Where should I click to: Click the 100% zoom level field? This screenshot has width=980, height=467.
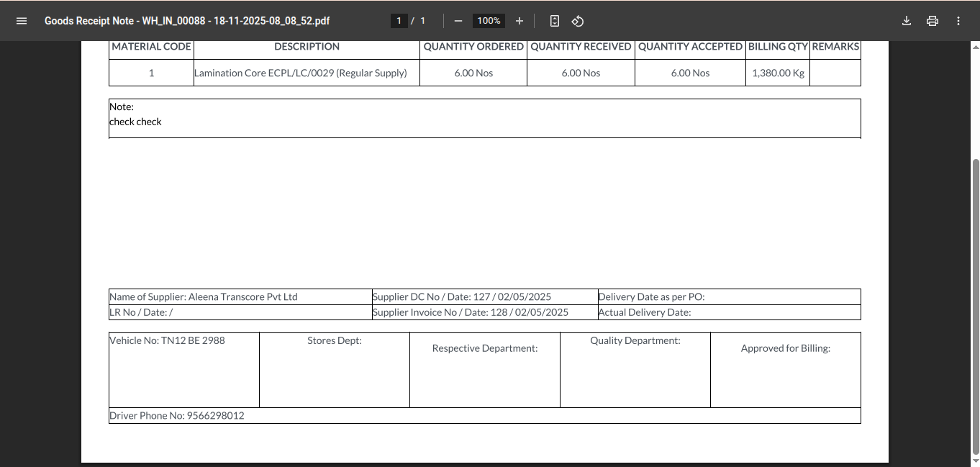[489, 21]
